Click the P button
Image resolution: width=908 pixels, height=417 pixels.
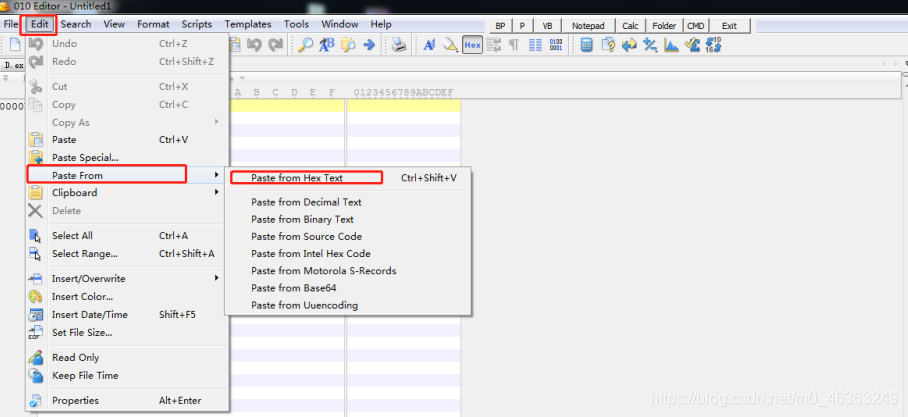[522, 25]
